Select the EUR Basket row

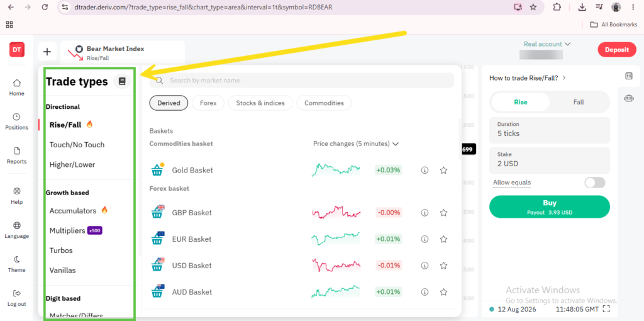point(300,239)
